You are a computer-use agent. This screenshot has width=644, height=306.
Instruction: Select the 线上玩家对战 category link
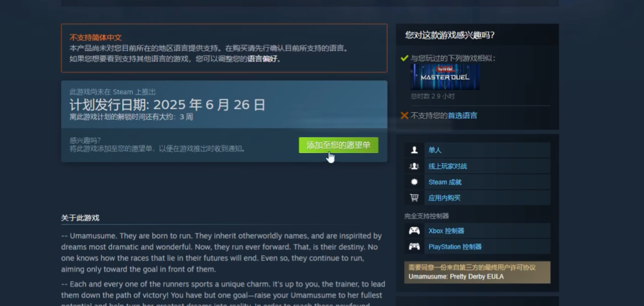[447, 166]
